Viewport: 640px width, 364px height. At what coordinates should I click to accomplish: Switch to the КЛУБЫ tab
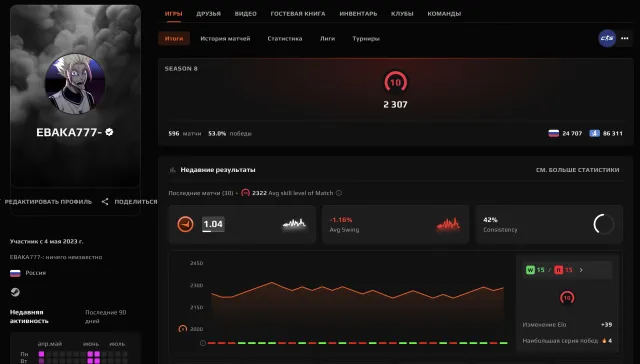402,13
